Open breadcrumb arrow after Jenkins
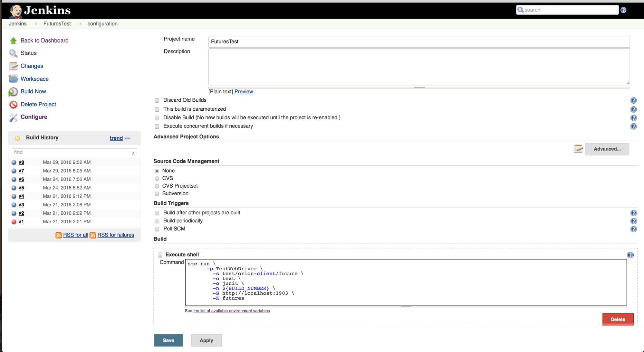Image resolution: width=644 pixels, height=352 pixels. click(36, 24)
